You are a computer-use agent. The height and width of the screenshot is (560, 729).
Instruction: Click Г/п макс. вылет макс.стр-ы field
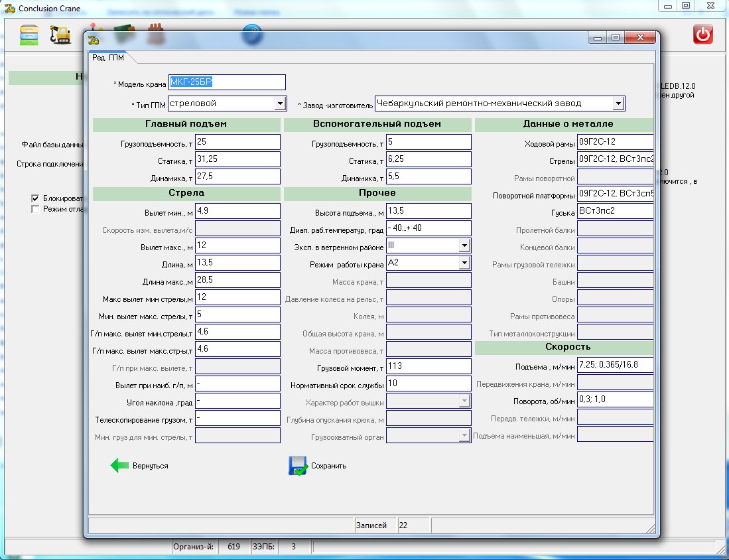click(x=237, y=349)
